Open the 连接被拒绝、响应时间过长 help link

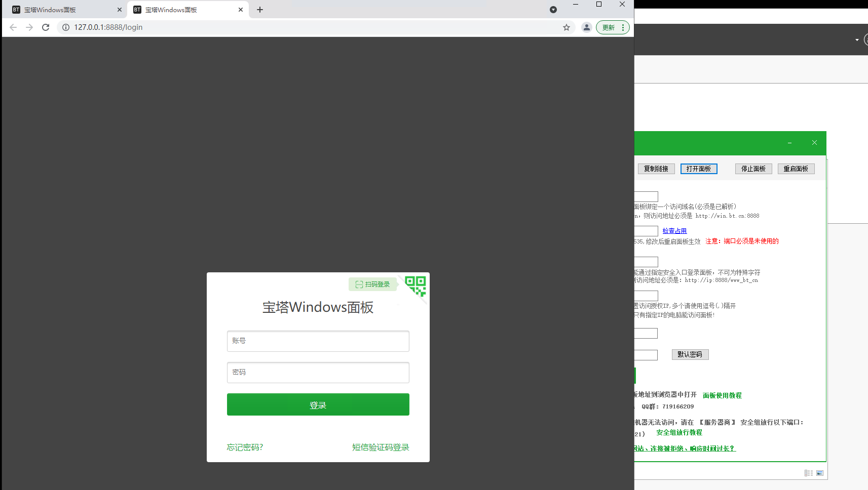685,448
